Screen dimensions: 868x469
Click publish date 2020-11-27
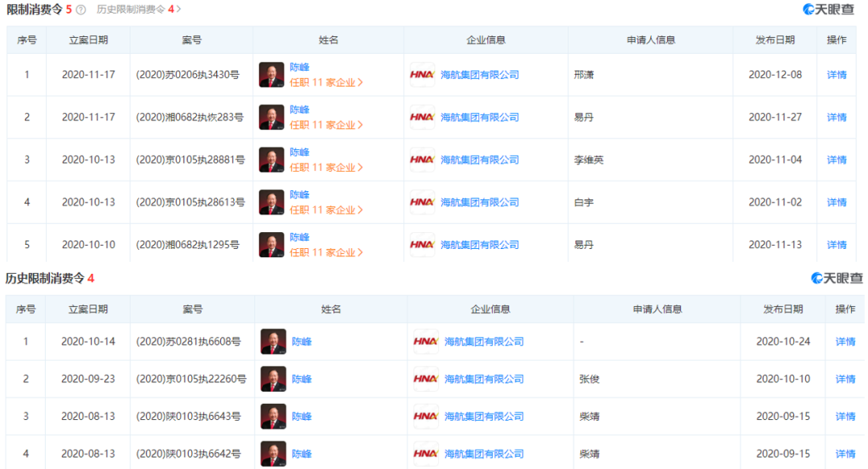(x=775, y=117)
